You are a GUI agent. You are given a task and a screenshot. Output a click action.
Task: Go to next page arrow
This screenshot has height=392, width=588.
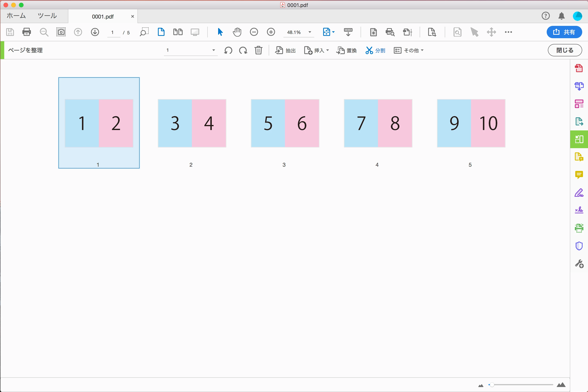point(95,32)
